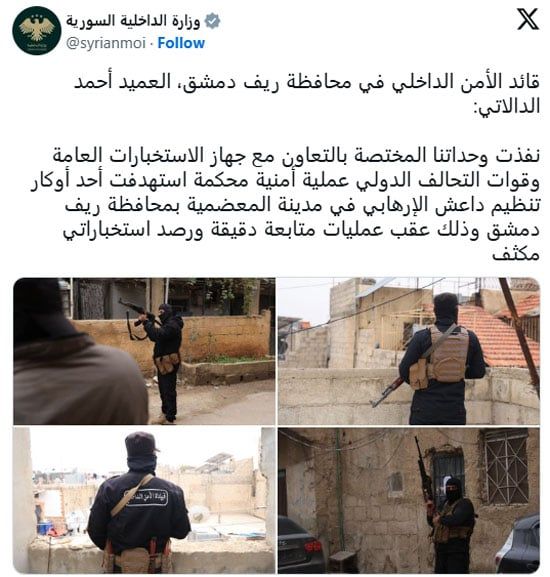The image size is (550, 577).
Task: Click the barred window in the bottom-right photo
Action: 506,467
